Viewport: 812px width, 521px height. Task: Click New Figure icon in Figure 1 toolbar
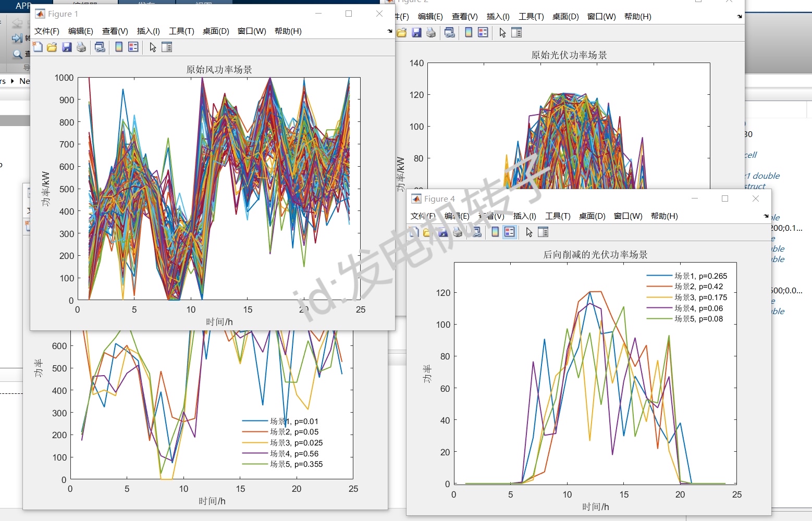38,47
